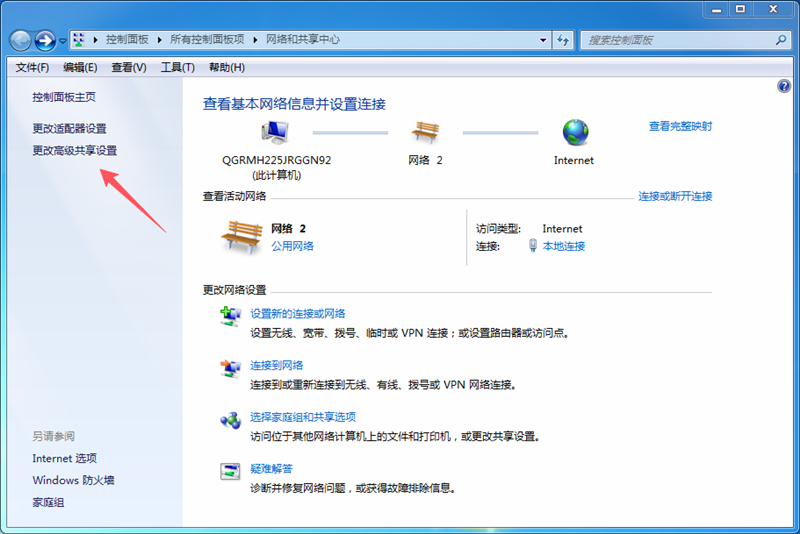Click the Back navigation arrow button
The width and height of the screenshot is (800, 534).
[x=21, y=40]
